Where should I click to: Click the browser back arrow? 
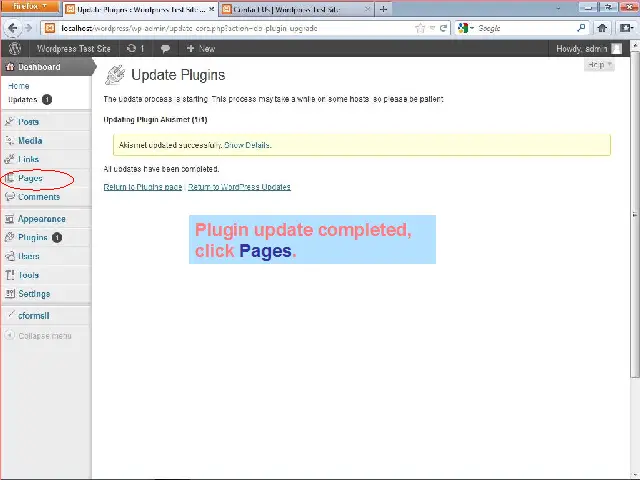[12, 28]
